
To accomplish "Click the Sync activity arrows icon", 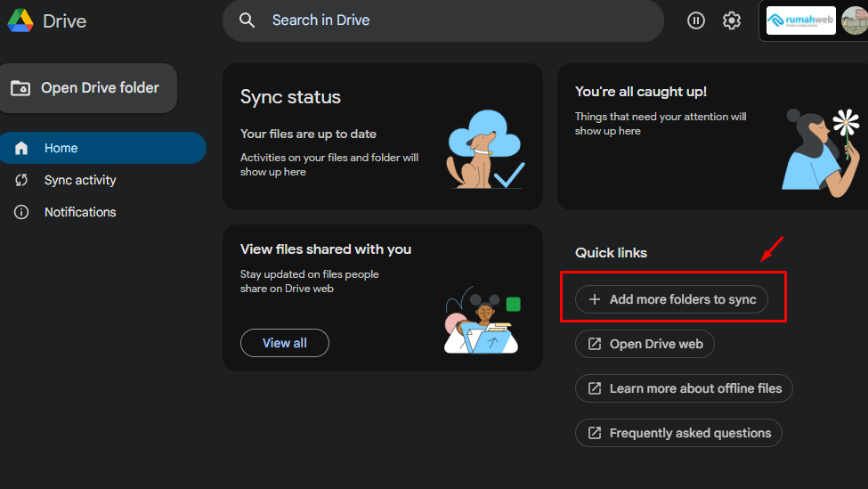I will 21,180.
